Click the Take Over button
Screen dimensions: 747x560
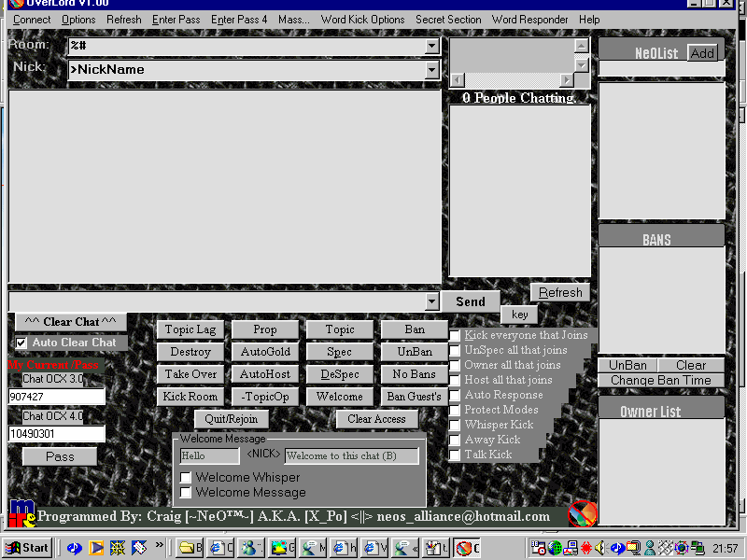[190, 374]
